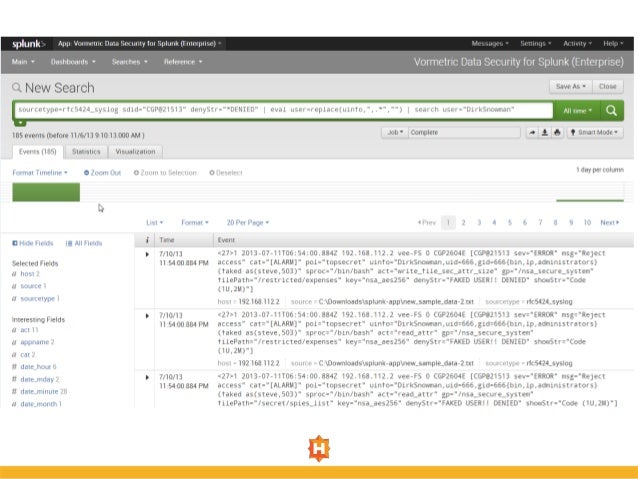
Task: Click the Complete job status field
Action: point(464,133)
